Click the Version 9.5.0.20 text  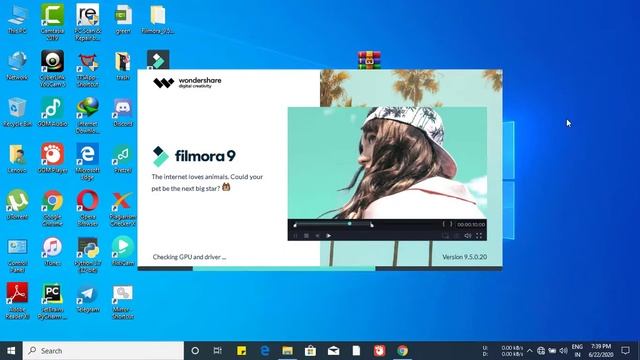[464, 257]
